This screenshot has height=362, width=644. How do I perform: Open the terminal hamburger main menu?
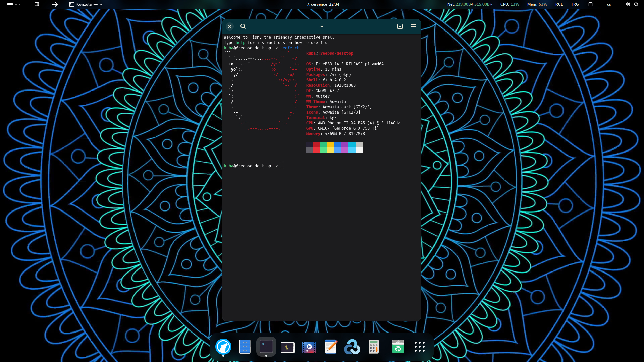[x=414, y=26]
